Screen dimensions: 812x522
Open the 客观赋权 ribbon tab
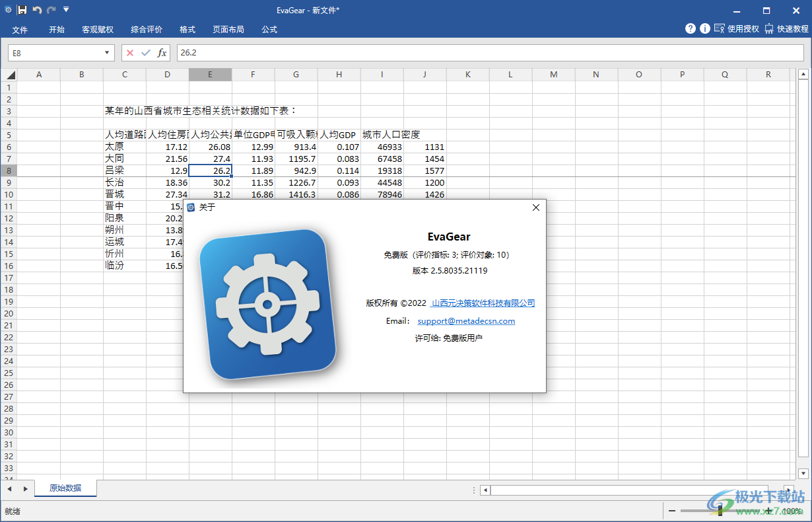pos(98,29)
